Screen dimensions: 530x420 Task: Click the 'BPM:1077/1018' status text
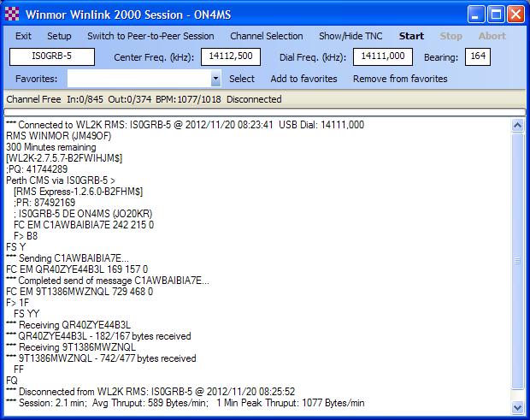[188, 99]
